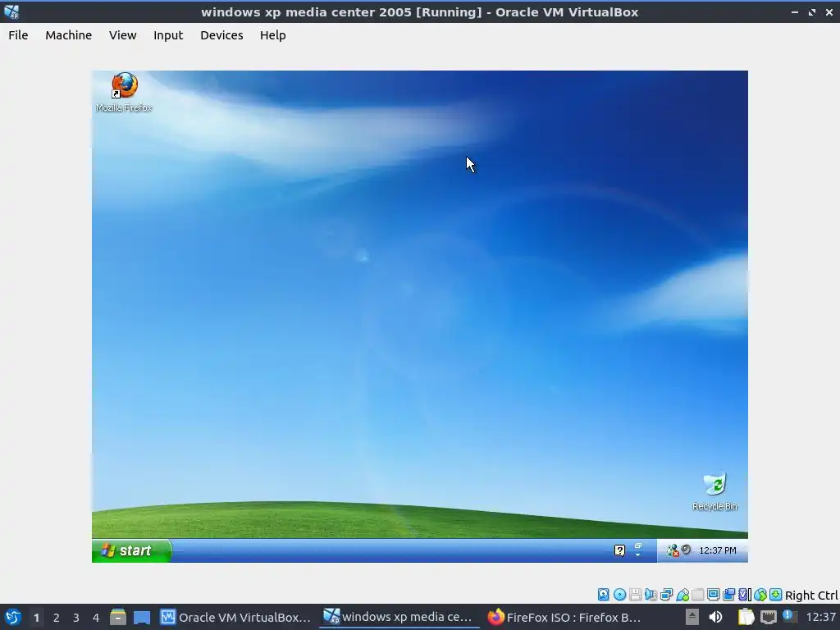Click the display settings status icon
Screen dimensions: 840x630
tap(713, 595)
